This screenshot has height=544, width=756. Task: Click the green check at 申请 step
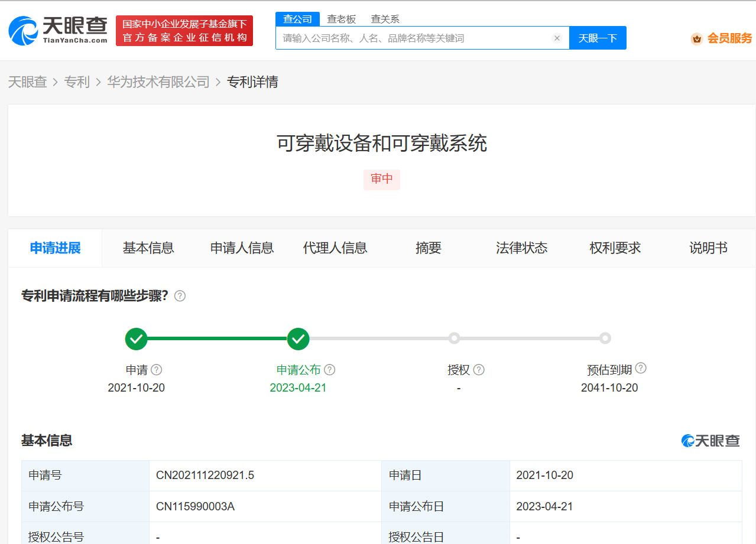136,338
